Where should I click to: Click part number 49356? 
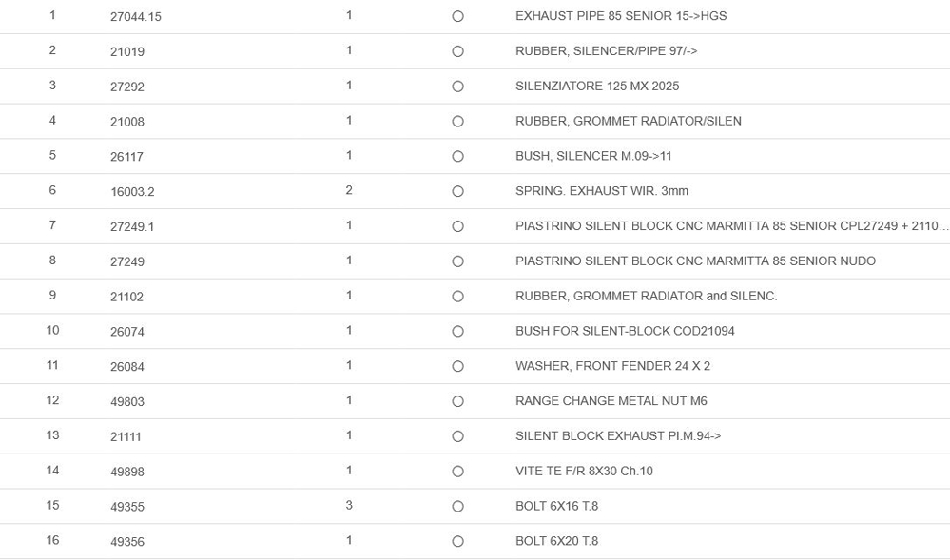tap(127, 542)
